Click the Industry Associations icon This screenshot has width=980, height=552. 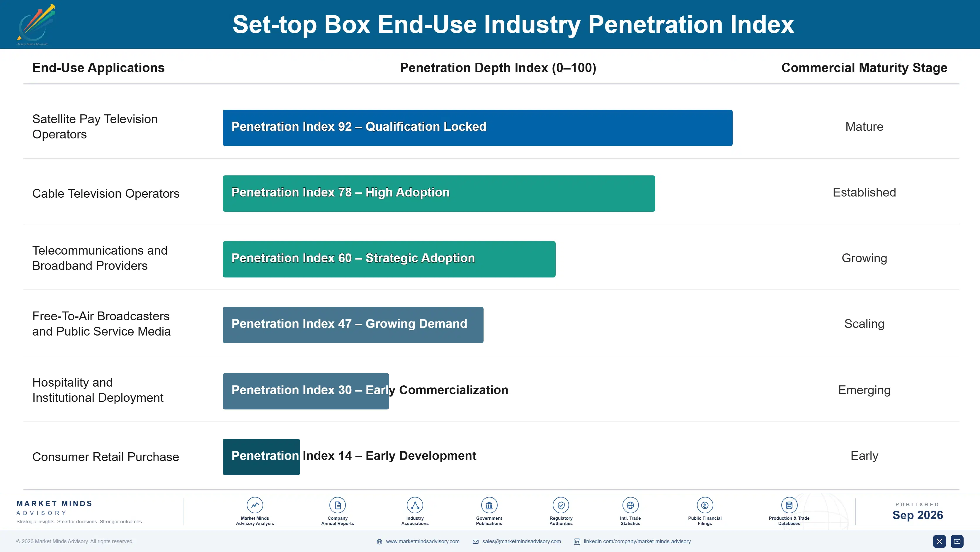click(x=415, y=505)
